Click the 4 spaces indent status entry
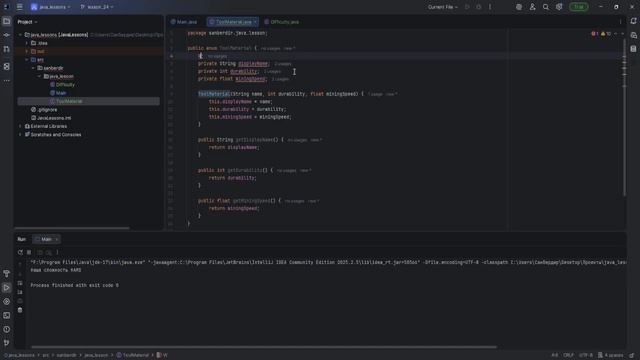640x360 pixels. click(x=611, y=355)
